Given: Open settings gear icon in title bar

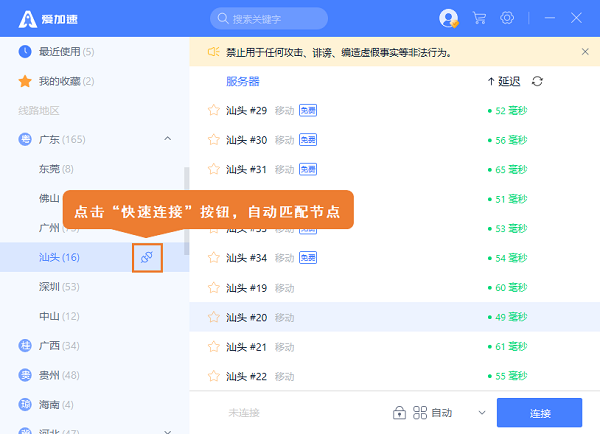Looking at the screenshot, I should [507, 18].
